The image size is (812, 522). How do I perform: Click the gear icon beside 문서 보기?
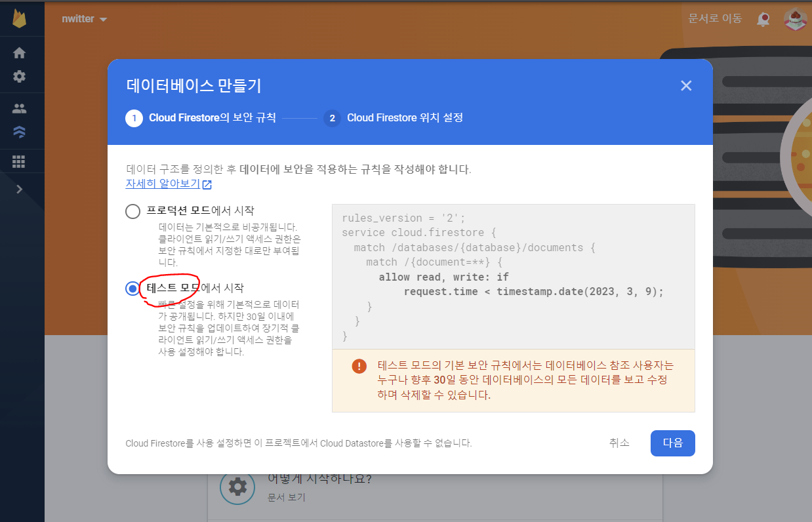(237, 487)
